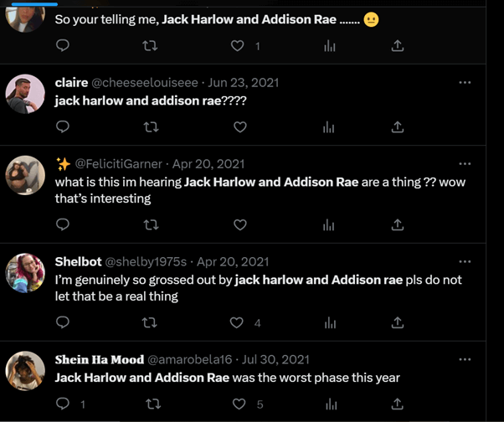Retweet @FelicitiGarner's tweet about hearing rumors

(x=151, y=224)
